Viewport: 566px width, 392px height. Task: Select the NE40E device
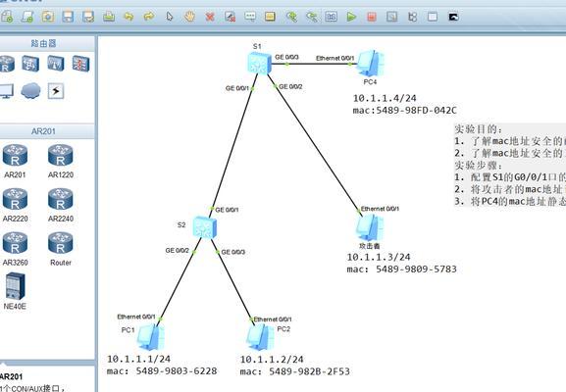[x=15, y=291]
